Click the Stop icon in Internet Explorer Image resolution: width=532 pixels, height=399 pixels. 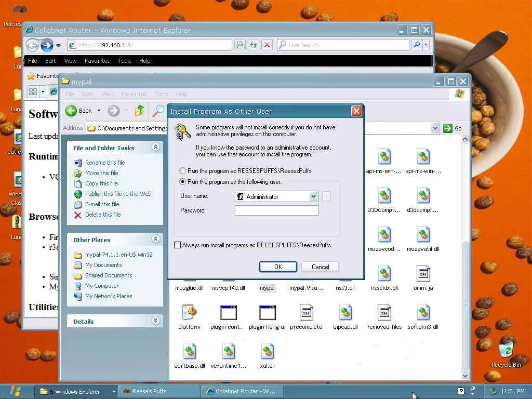267,45
